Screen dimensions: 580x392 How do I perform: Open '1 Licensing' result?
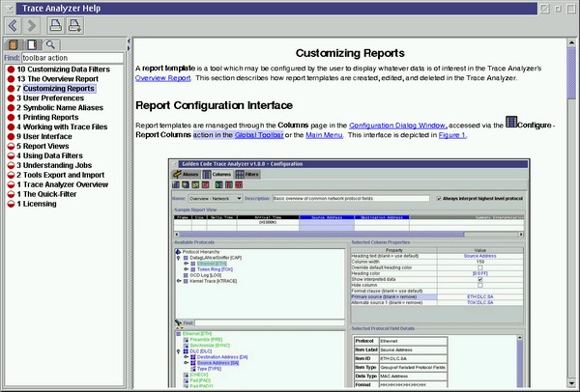[37, 204]
